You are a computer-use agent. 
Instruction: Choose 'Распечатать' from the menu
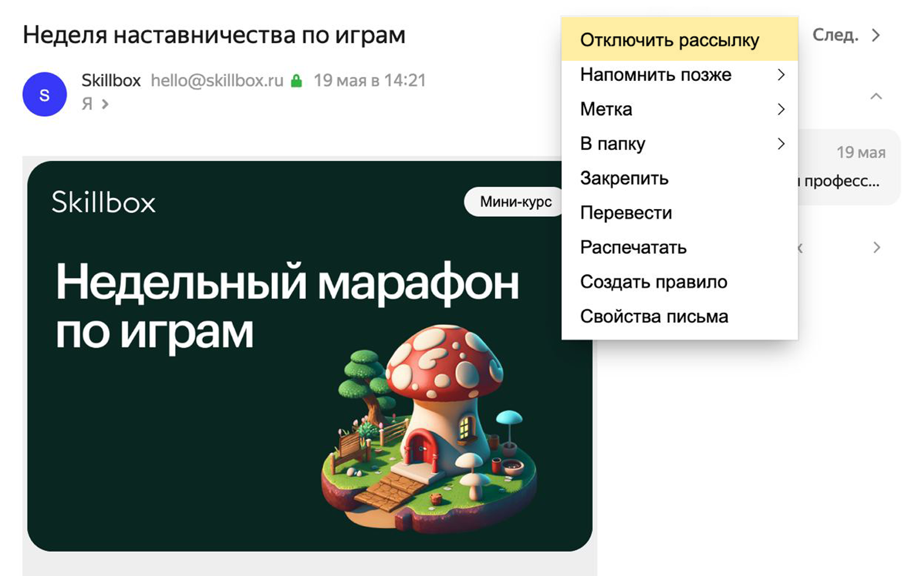(679, 248)
